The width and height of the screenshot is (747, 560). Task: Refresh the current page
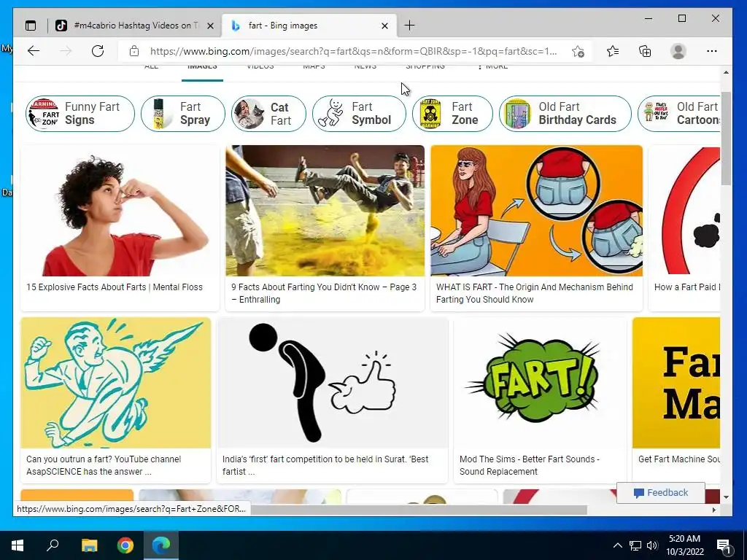(98, 51)
